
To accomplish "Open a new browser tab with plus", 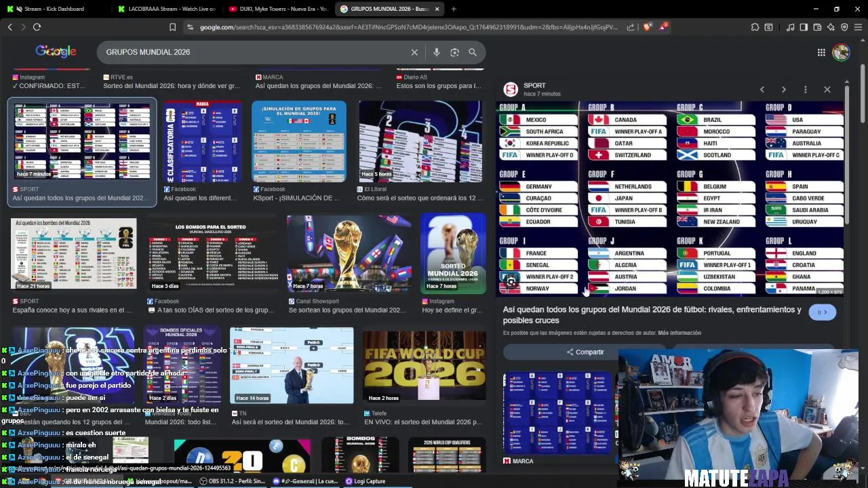I will [454, 9].
